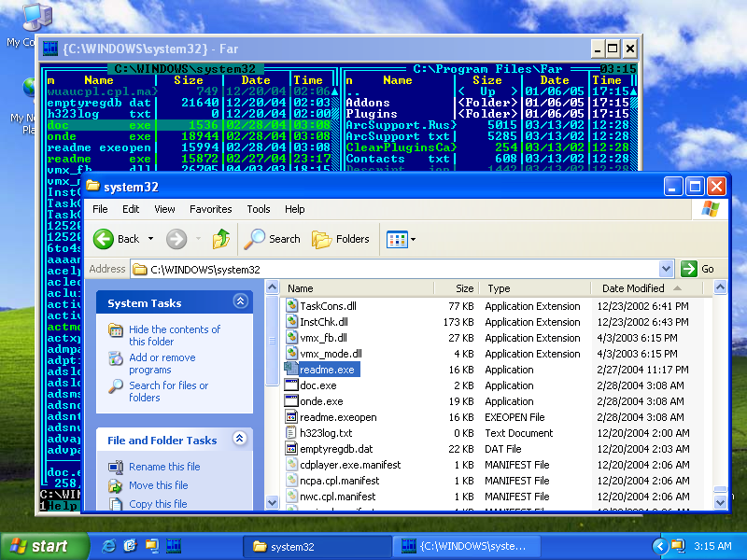Select the readme.exe file name
Viewport: 747px width, 560px height.
327,370
